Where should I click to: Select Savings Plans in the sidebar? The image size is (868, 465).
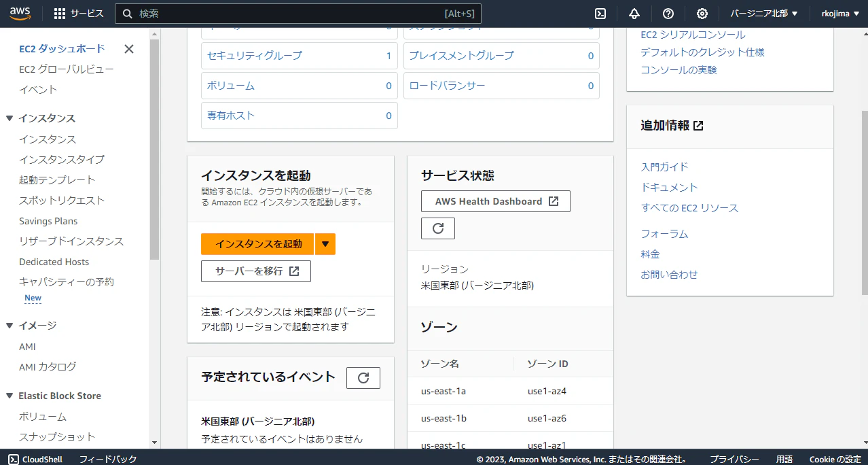[48, 221]
